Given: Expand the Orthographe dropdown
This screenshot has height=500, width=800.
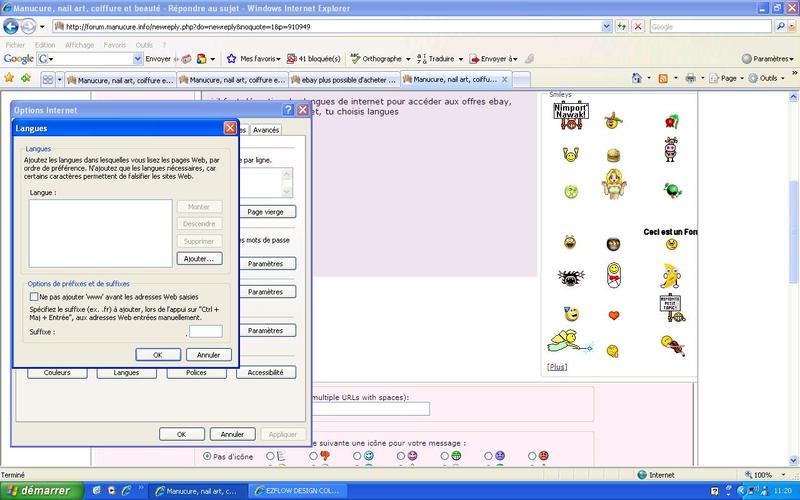Looking at the screenshot, I should tap(380, 59).
